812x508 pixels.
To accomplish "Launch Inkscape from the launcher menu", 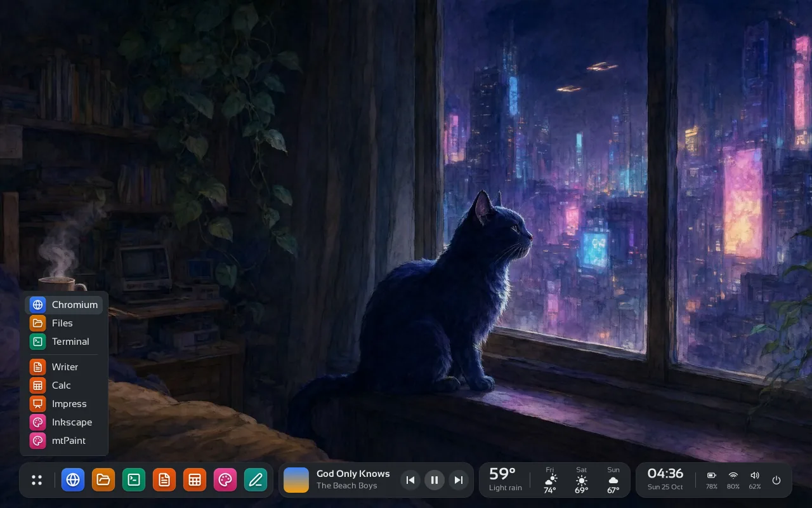I will tap(63, 422).
